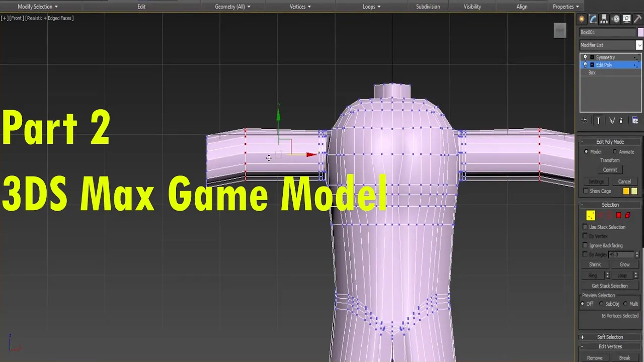Expand the Soft Selection rollout
This screenshot has width=644, height=362.
(582, 337)
